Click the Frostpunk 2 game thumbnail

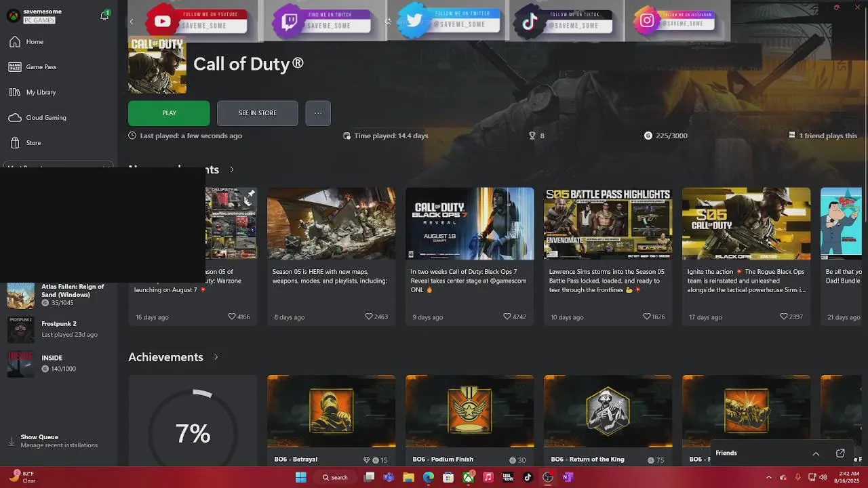(20, 329)
